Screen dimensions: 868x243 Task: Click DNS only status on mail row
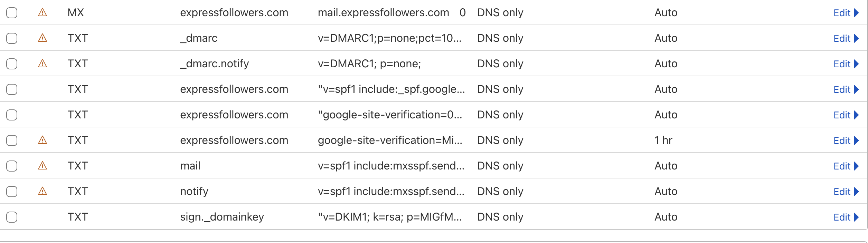(500, 166)
